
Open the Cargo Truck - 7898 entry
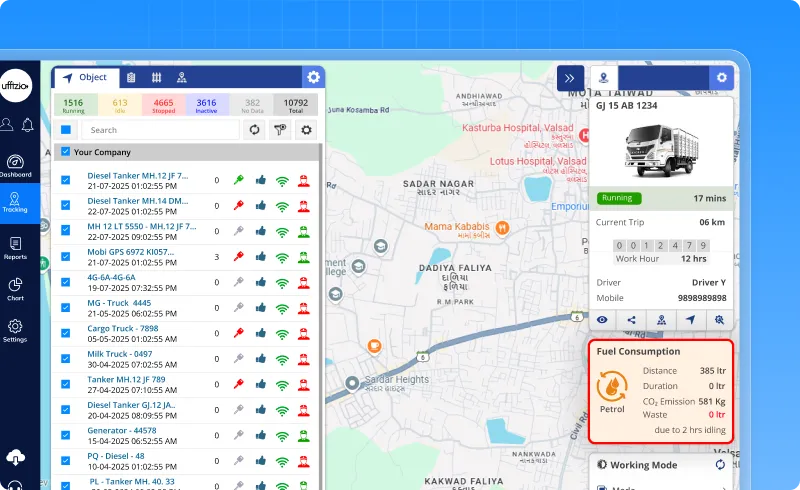(122, 328)
